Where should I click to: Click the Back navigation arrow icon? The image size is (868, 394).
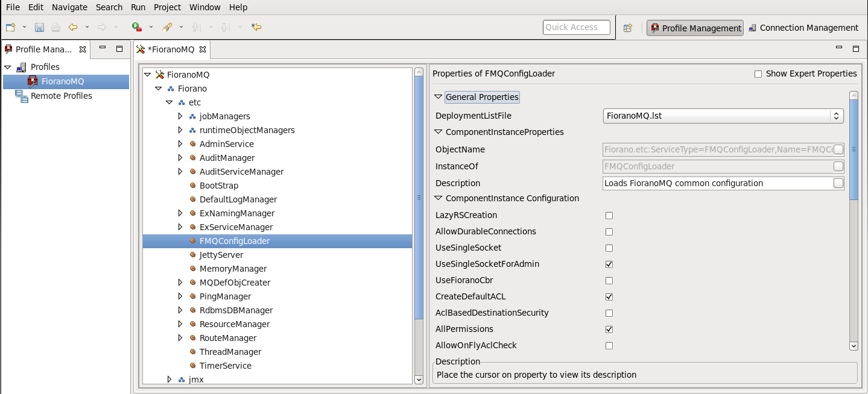73,27
